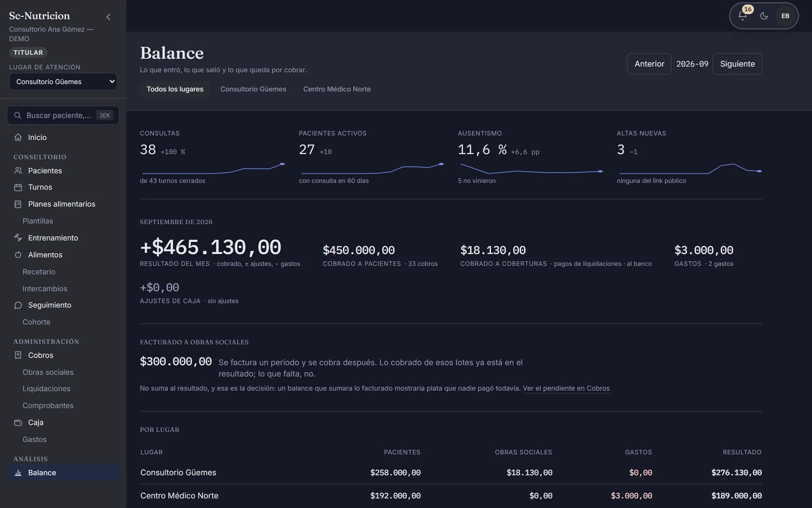
Task: Switch to Consultorio Güemes tab
Action: click(x=253, y=89)
